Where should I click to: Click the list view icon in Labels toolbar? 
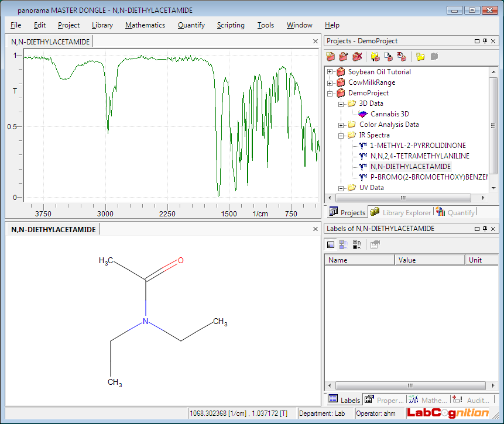point(331,245)
